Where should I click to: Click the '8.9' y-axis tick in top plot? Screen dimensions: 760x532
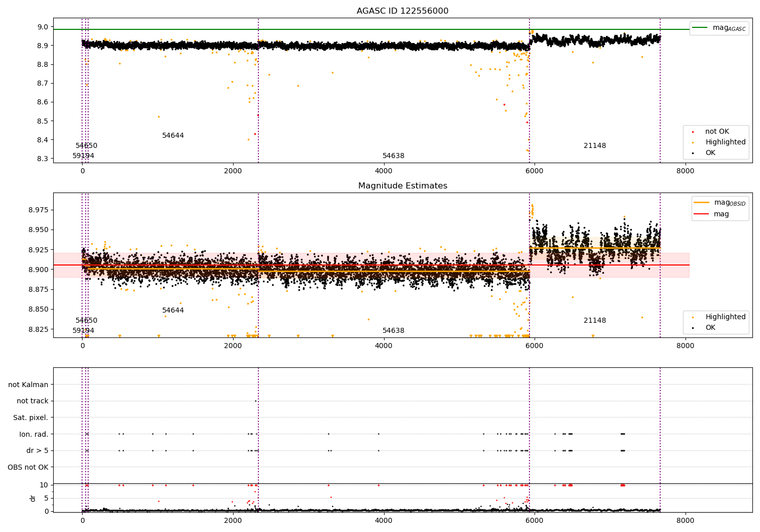pyautogui.click(x=43, y=46)
